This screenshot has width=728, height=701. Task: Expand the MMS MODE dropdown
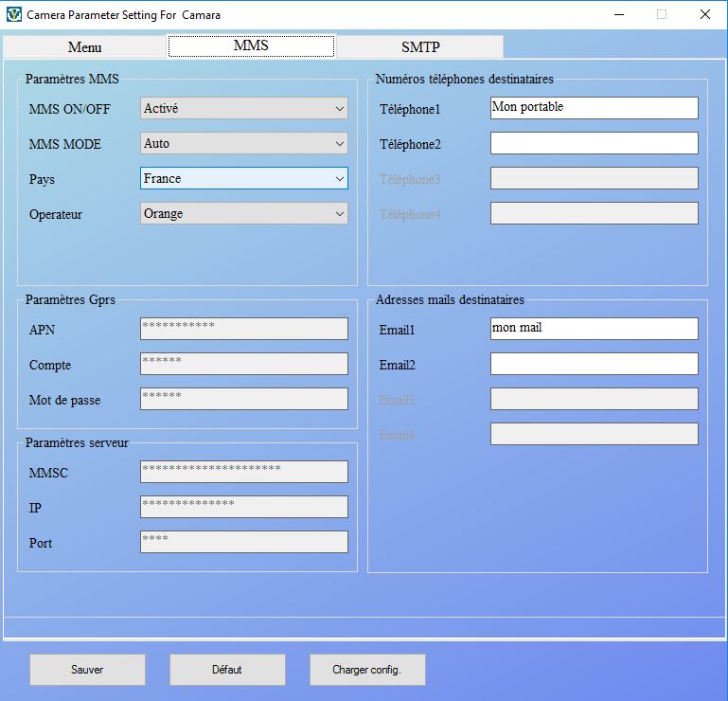(243, 144)
